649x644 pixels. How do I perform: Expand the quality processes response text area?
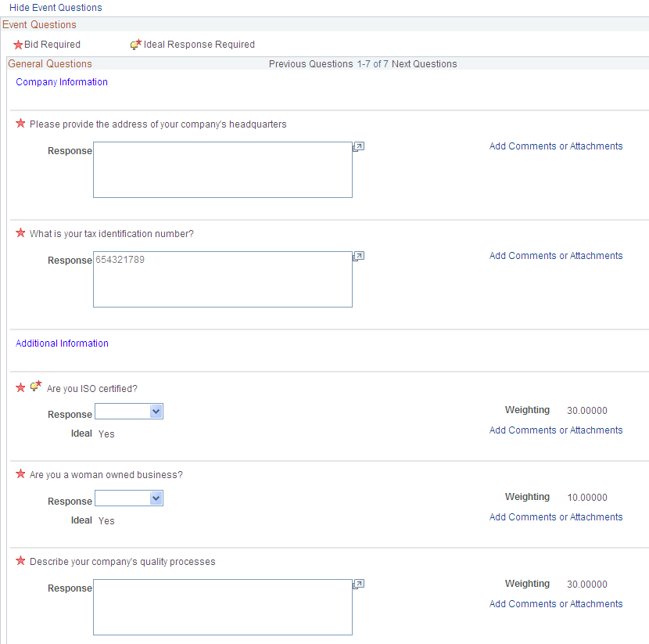(358, 584)
